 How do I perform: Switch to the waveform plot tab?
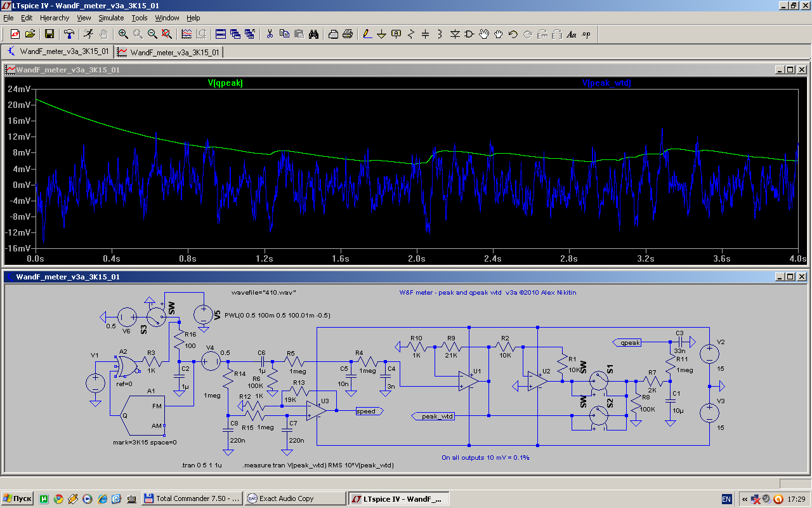point(169,52)
